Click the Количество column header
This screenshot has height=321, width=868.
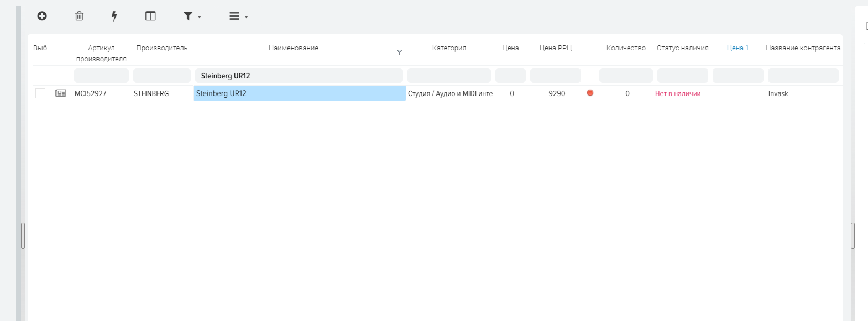pyautogui.click(x=626, y=48)
